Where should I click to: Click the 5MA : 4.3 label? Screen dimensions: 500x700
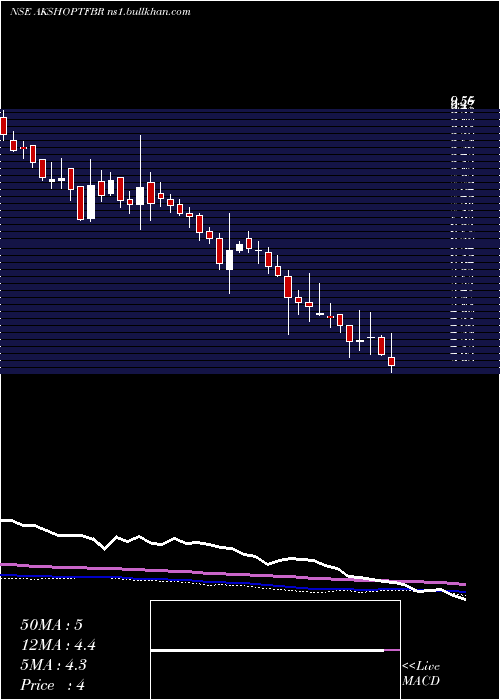point(54,665)
